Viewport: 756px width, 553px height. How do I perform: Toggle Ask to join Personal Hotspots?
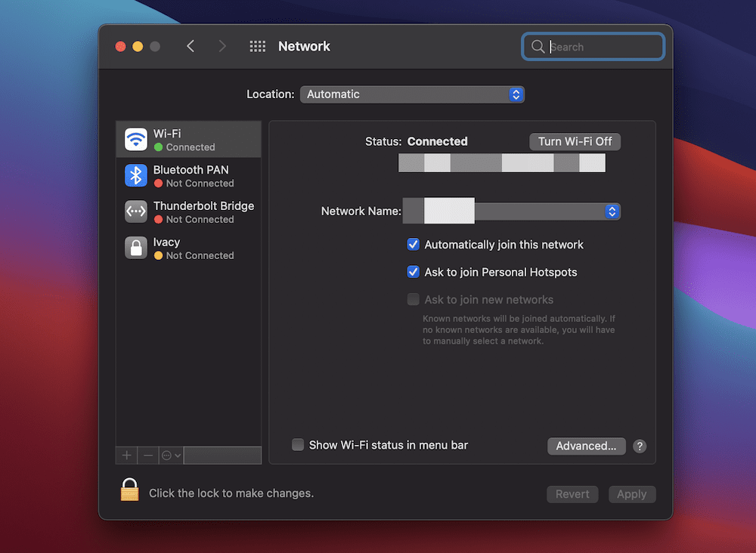click(x=414, y=272)
